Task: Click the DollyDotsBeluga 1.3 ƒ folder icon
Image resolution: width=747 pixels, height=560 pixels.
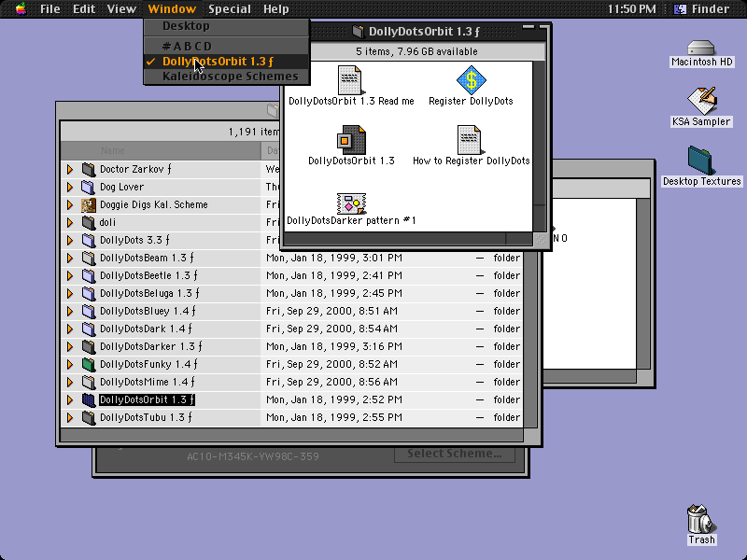Action: [89, 293]
